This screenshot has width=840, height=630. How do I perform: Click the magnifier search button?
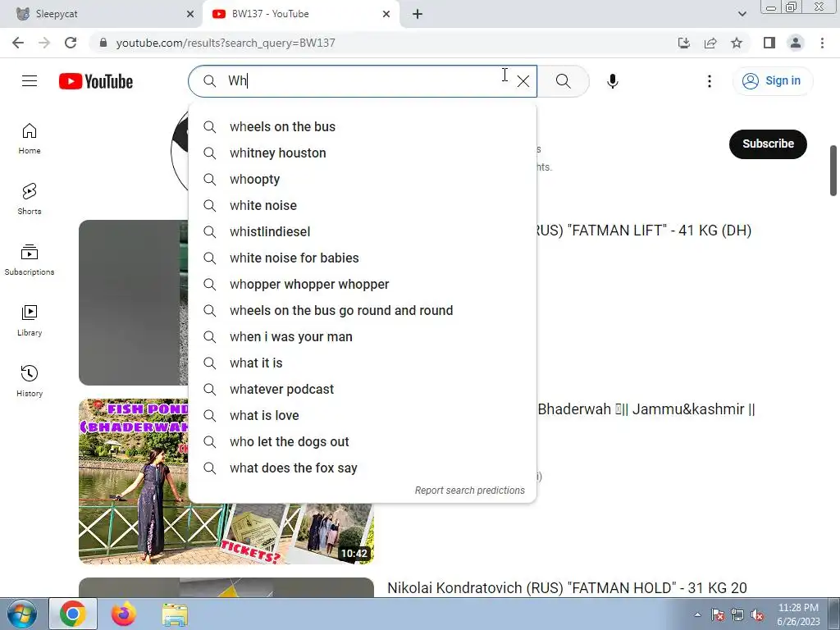point(563,81)
